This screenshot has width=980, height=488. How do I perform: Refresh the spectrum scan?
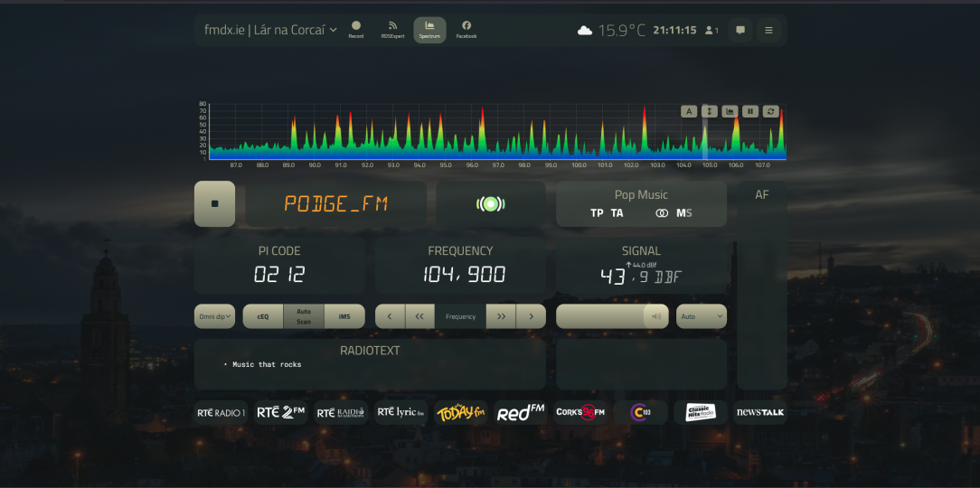pyautogui.click(x=770, y=111)
